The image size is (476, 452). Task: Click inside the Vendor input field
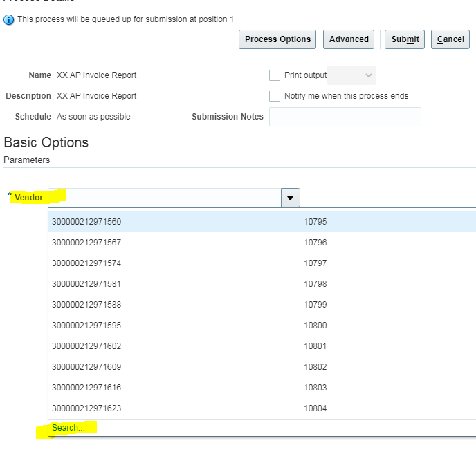(x=166, y=198)
